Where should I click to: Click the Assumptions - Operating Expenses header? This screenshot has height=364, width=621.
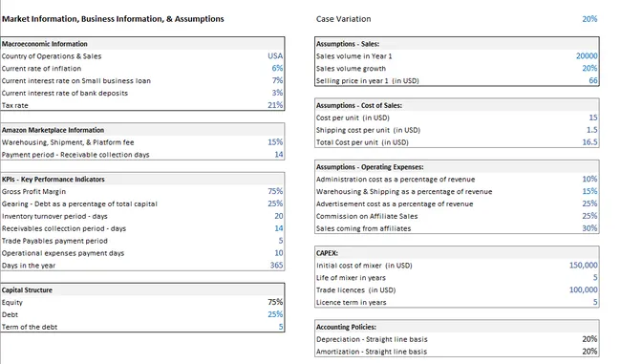[370, 167]
